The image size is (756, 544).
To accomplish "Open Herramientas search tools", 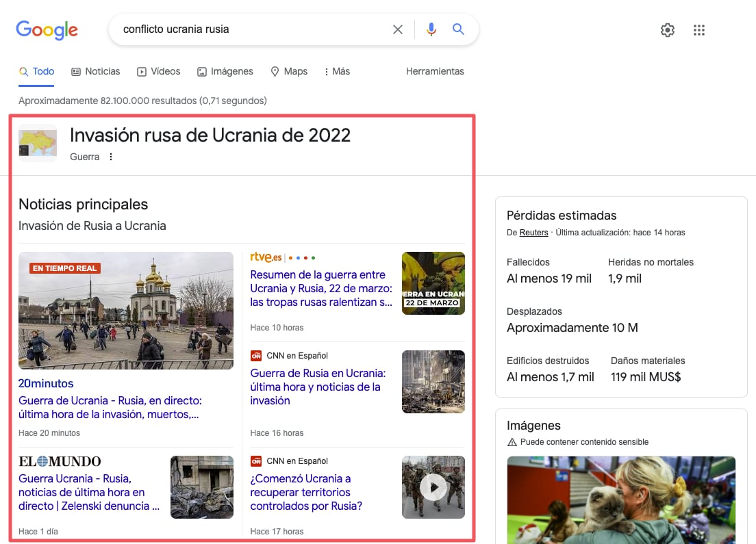I will coord(435,71).
